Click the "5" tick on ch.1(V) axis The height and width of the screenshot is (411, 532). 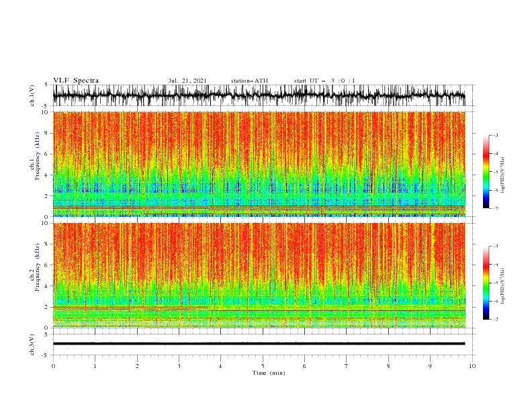(x=46, y=85)
